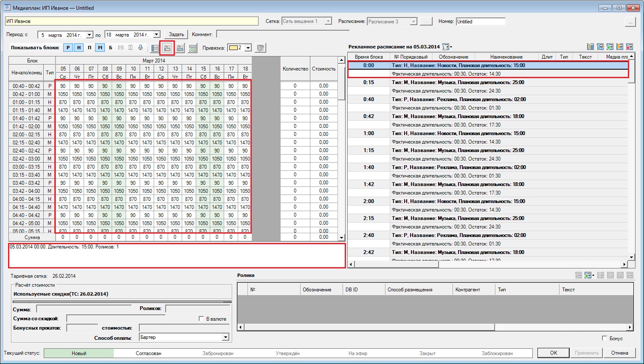Click the play-spot icon in Ролики panel
The height and width of the screenshot is (364, 644).
[579, 275]
